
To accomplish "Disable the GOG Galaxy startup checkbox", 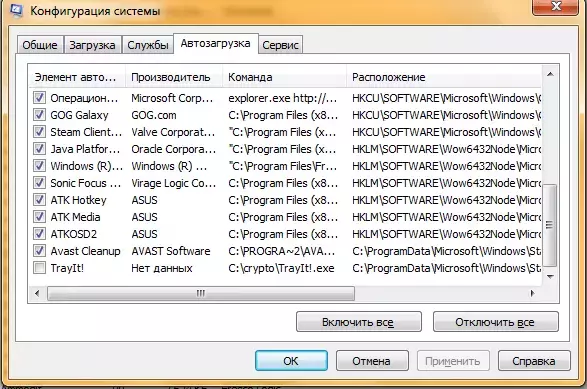I will point(39,115).
